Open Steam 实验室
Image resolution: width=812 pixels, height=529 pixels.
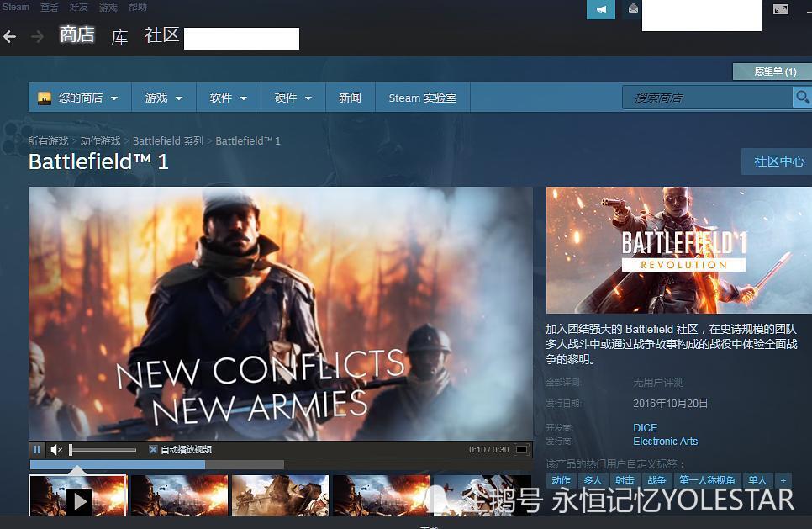[x=423, y=98]
